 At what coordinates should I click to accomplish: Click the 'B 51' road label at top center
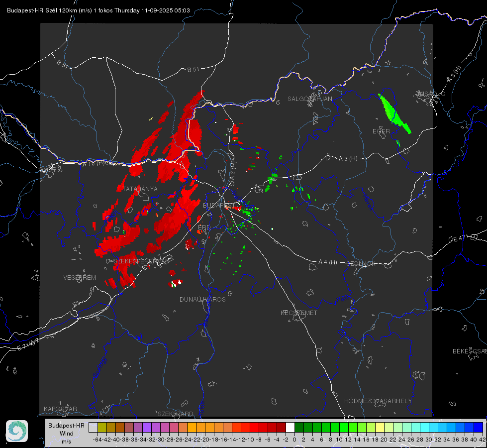point(193,70)
